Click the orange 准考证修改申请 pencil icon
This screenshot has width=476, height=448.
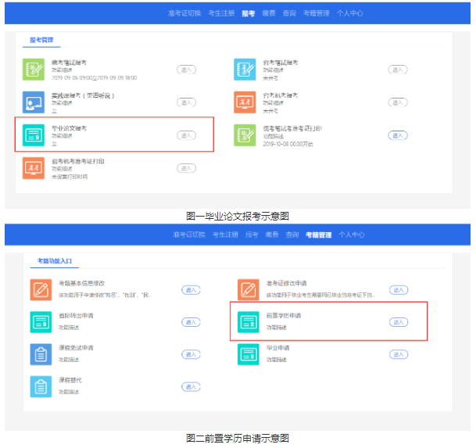click(249, 290)
